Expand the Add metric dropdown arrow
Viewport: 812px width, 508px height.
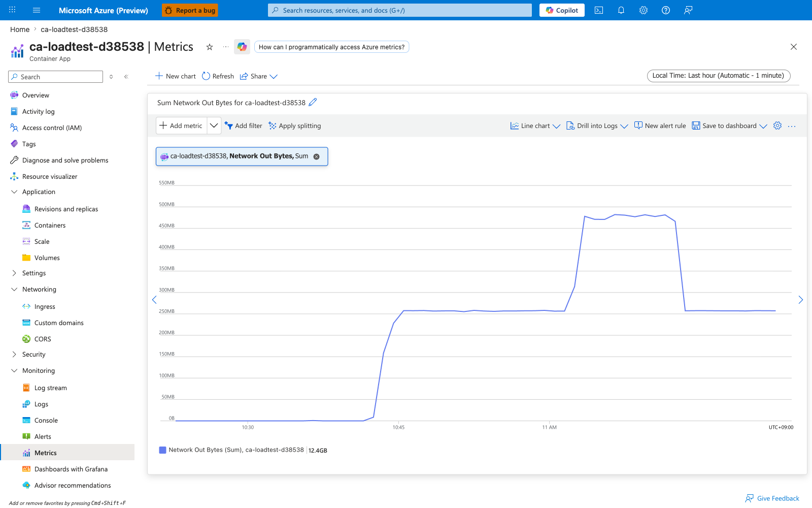pyautogui.click(x=214, y=125)
